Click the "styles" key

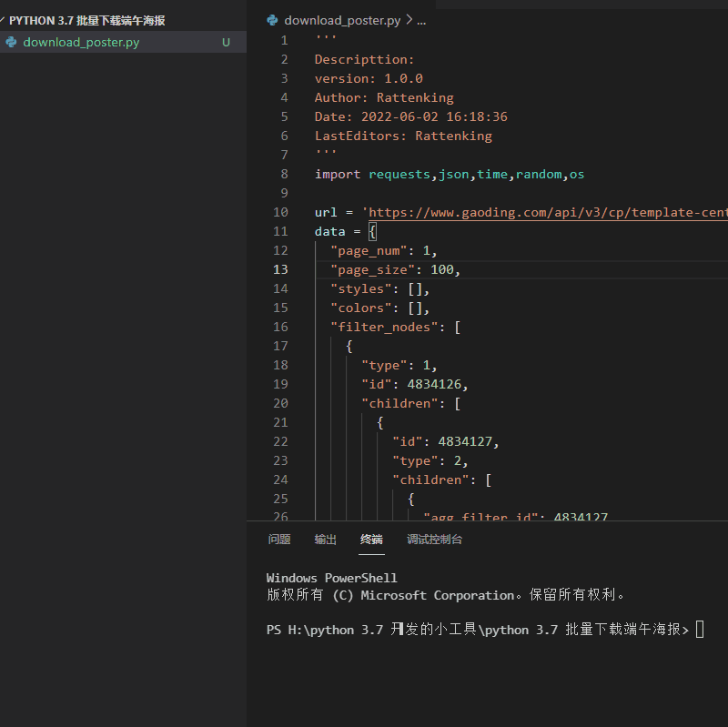pyautogui.click(x=360, y=288)
